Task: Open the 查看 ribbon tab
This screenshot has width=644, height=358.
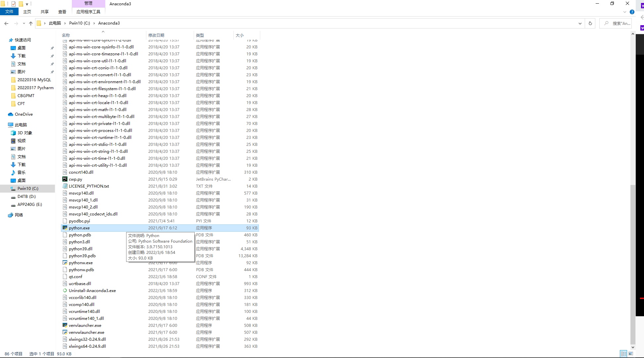Action: point(62,12)
